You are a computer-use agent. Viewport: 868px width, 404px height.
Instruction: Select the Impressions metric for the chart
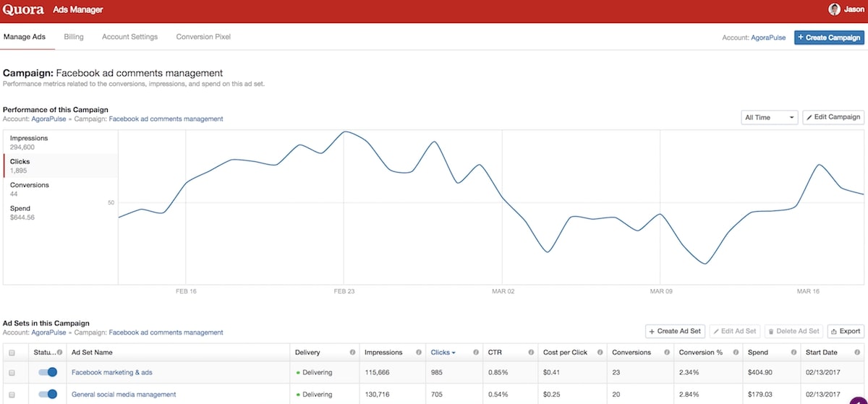[x=61, y=142]
